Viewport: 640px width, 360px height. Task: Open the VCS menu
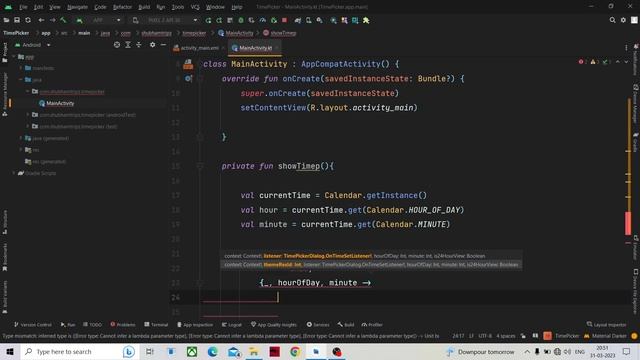[x=195, y=7]
